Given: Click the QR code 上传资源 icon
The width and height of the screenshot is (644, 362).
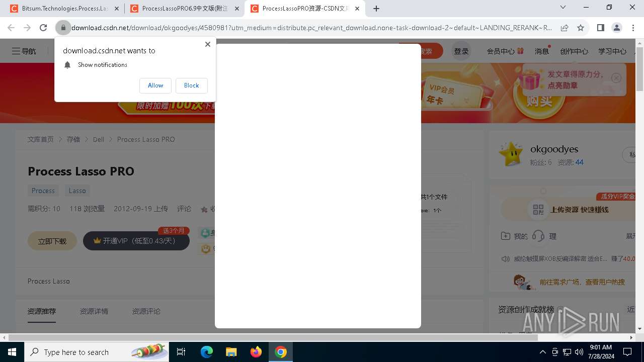Looking at the screenshot, I should click(x=538, y=210).
